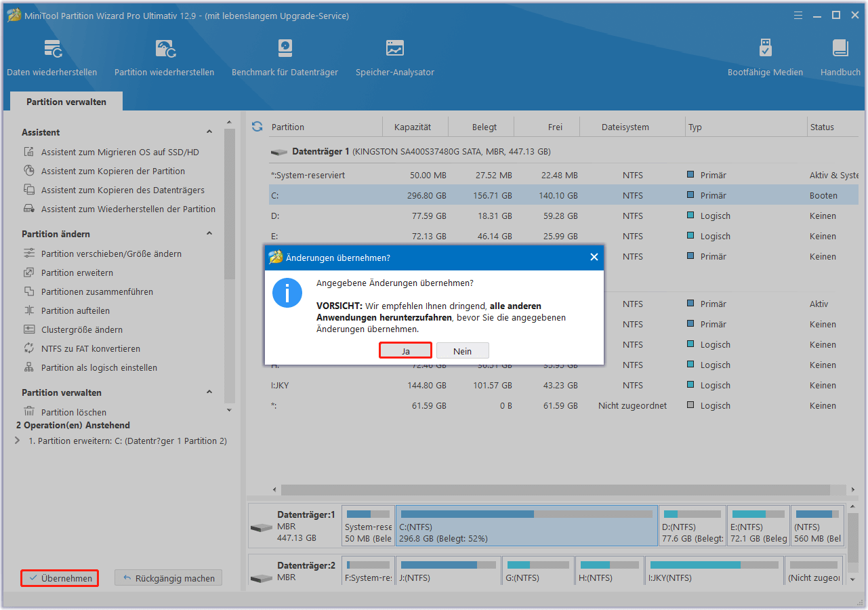Screen dimensions: 868x610
Task: Choose Partition aufteilen
Action: coord(75,311)
